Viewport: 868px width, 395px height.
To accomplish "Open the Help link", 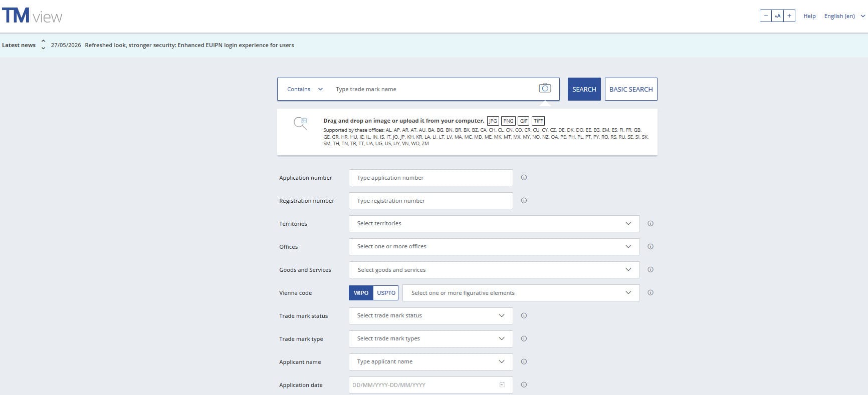I will 809,16.
